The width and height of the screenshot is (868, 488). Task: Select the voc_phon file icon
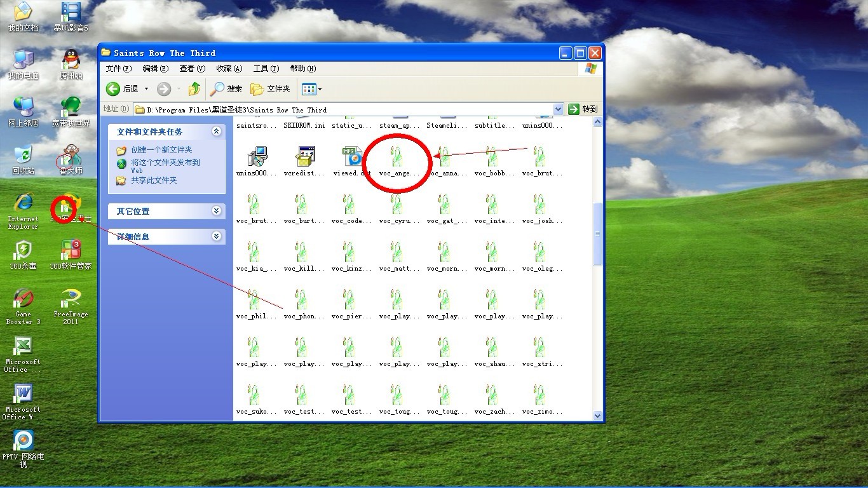click(x=301, y=299)
